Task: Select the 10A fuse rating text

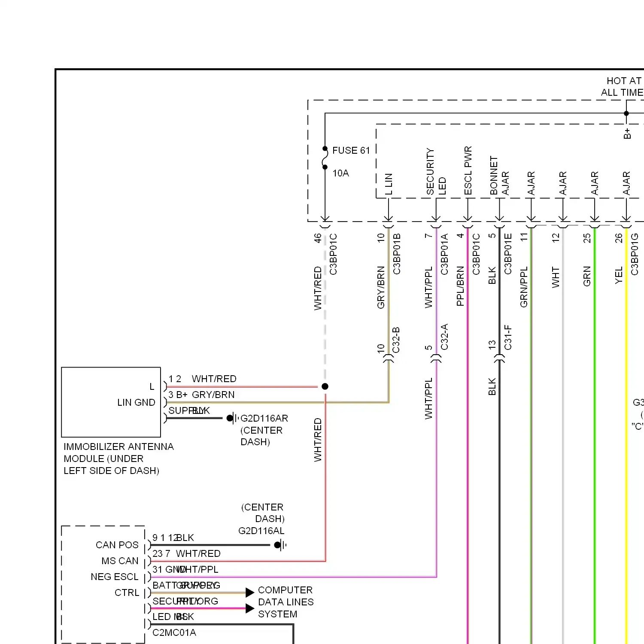Action: pos(340,173)
